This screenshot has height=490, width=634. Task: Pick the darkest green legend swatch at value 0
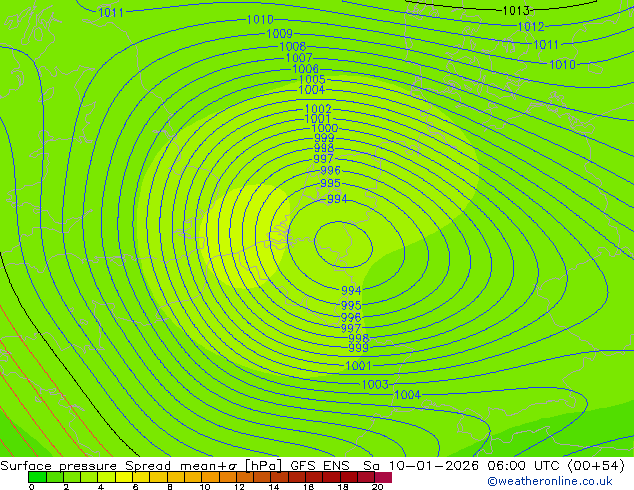tap(37, 477)
